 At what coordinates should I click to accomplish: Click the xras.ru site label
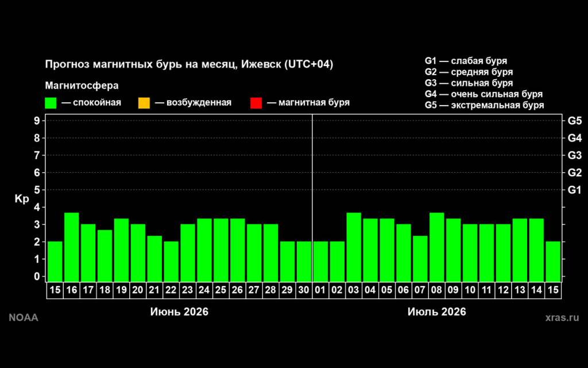562,318
